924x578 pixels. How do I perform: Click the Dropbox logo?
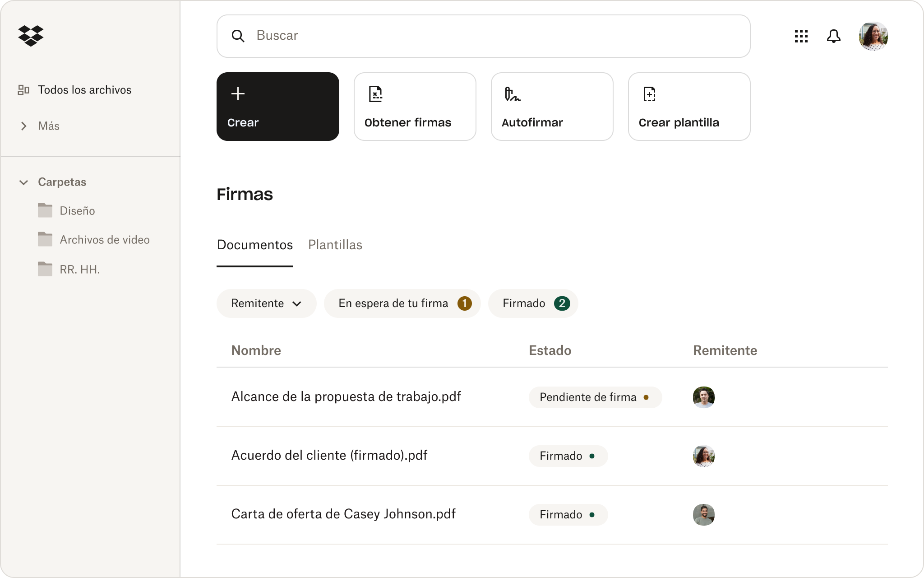point(31,36)
